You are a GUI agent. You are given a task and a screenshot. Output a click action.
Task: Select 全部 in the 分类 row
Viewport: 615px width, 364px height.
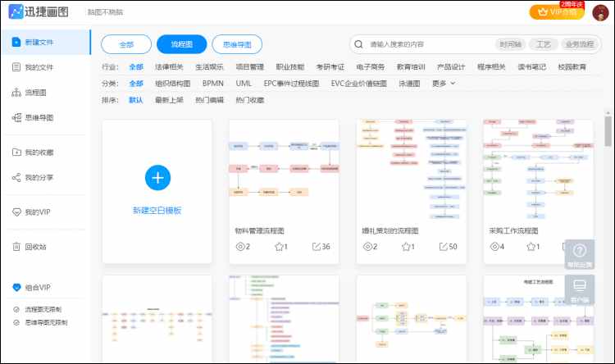(136, 84)
